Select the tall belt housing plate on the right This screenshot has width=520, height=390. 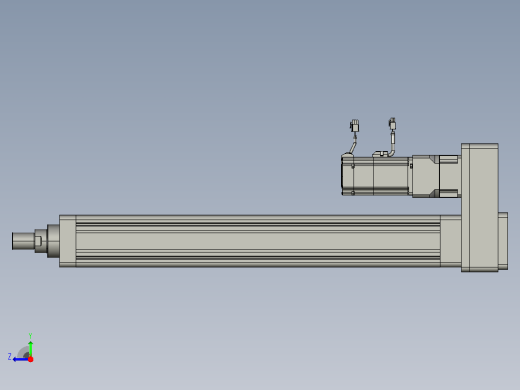tap(480, 207)
